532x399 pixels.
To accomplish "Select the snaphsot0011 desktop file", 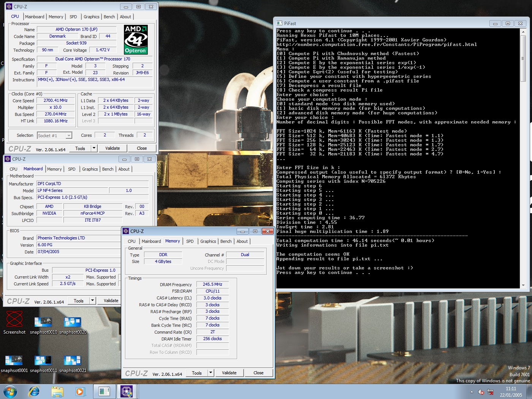I will pos(43,364).
